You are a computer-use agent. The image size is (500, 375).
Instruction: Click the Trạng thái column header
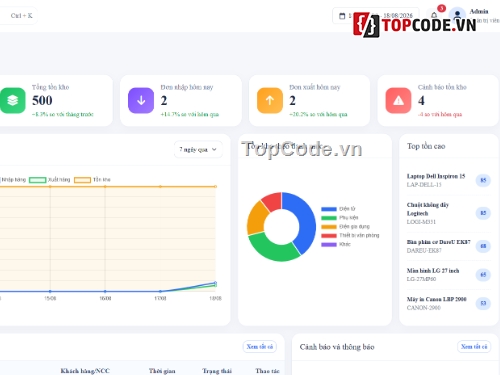click(x=217, y=371)
